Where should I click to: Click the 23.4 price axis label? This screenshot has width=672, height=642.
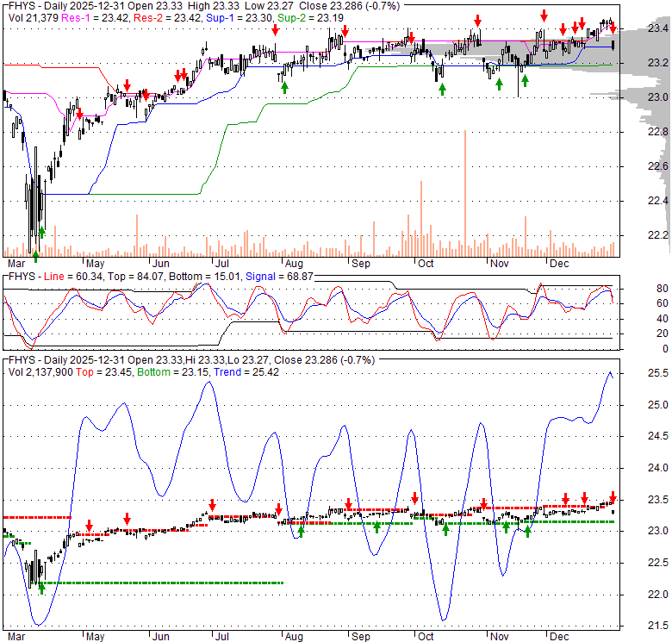657,28
